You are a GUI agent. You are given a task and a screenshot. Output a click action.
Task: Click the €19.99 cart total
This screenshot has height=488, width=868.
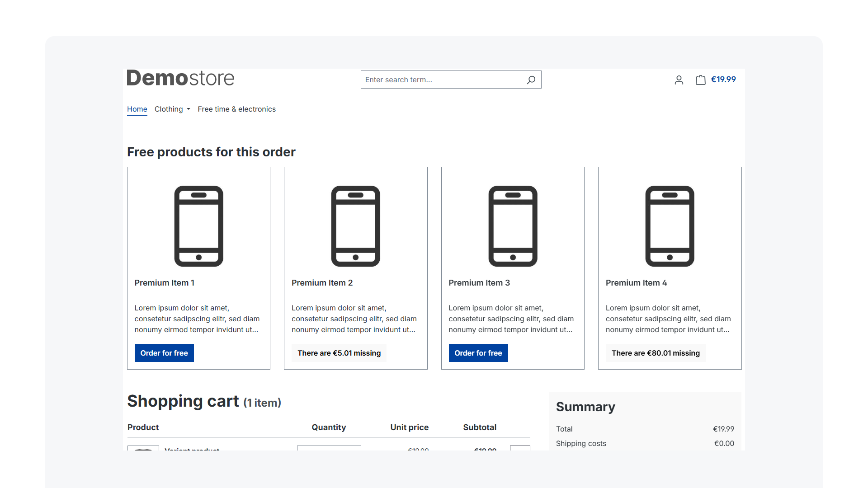(723, 80)
